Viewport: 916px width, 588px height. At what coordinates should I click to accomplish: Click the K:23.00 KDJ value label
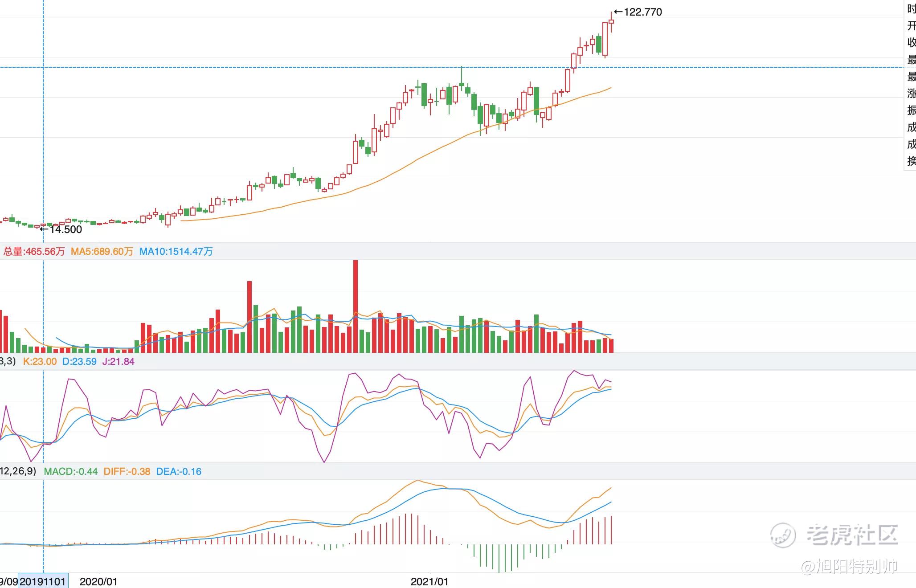click(40, 362)
